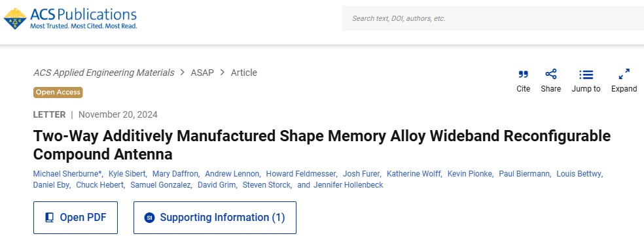Click the PDF book icon
Screen dimensions: 644x236
49,218
